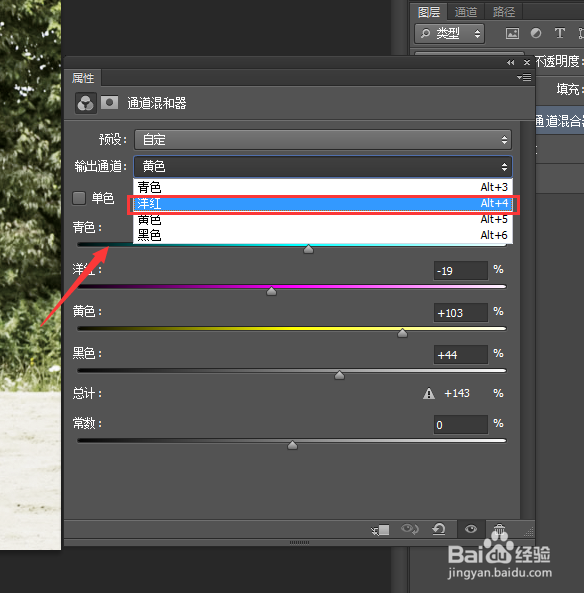The width and height of the screenshot is (584, 593).
Task: Open the Properties panel flyout menu
Action: click(524, 78)
